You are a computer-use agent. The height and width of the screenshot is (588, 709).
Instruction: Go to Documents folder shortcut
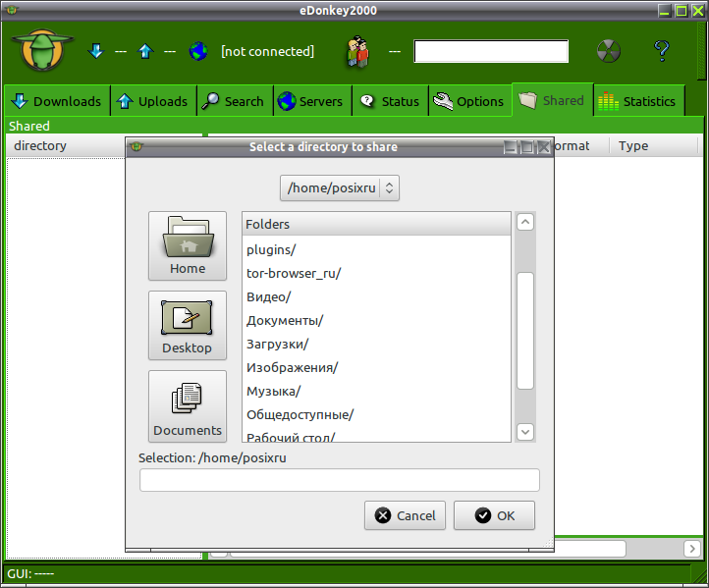click(x=188, y=405)
